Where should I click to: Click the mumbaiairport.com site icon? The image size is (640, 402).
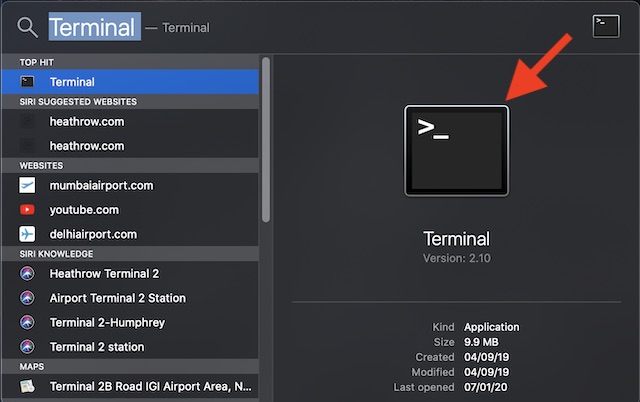click(27, 185)
